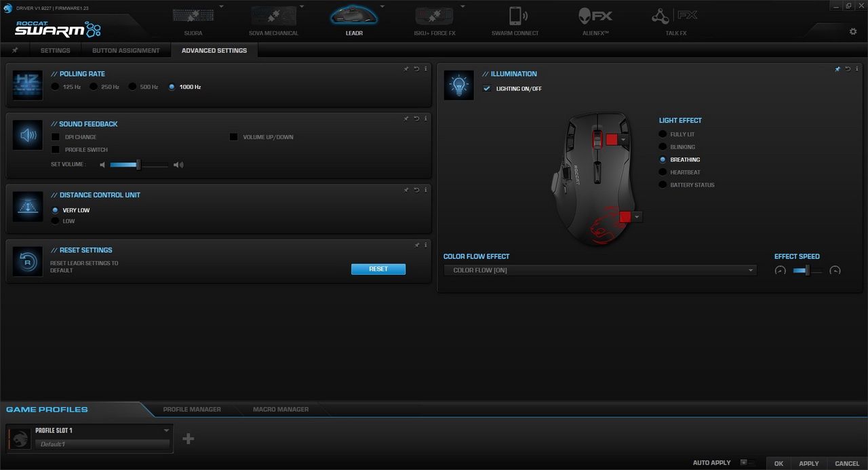The width and height of the screenshot is (868, 470).
Task: Toggle the Auto Apply switch
Action: (x=747, y=463)
